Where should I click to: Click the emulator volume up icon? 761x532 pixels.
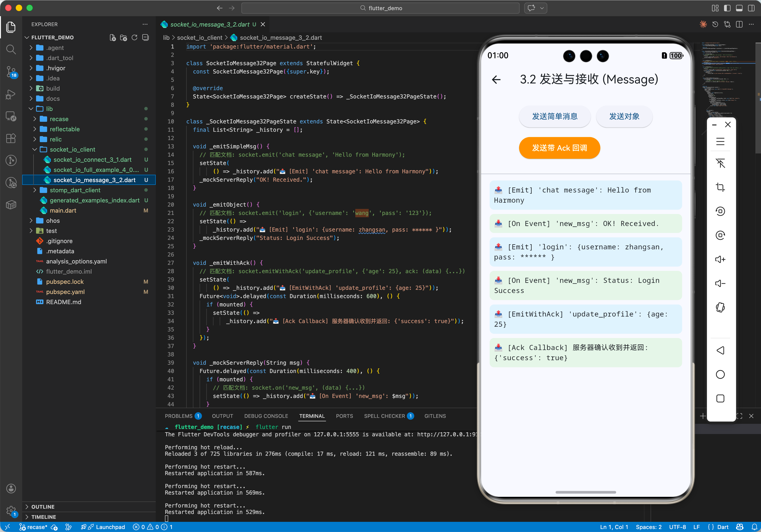[720, 260]
